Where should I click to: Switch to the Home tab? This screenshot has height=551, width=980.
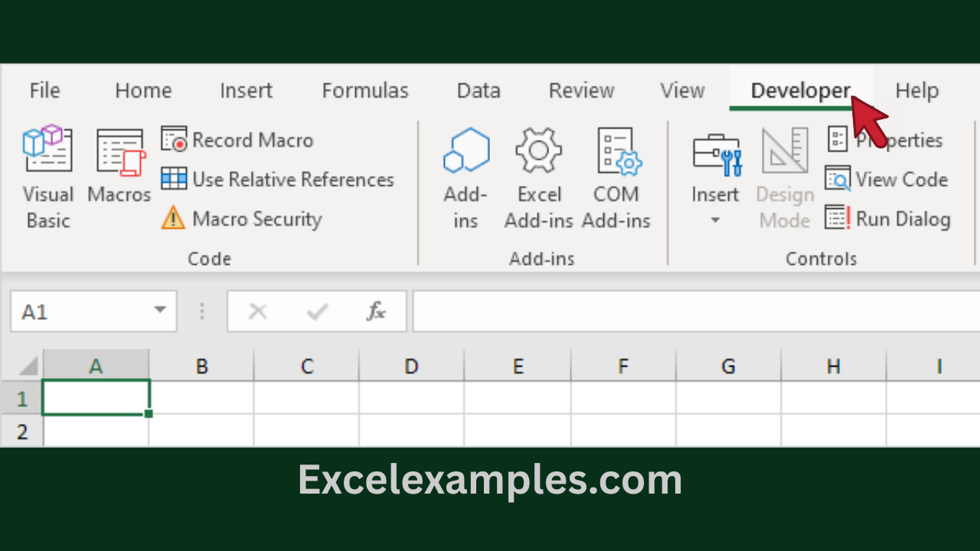[x=143, y=90]
